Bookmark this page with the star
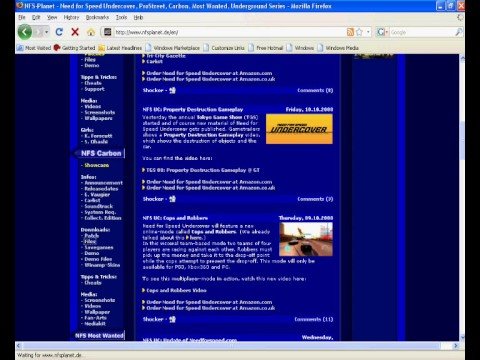Viewport: 480px width, 360px height. 359,32
